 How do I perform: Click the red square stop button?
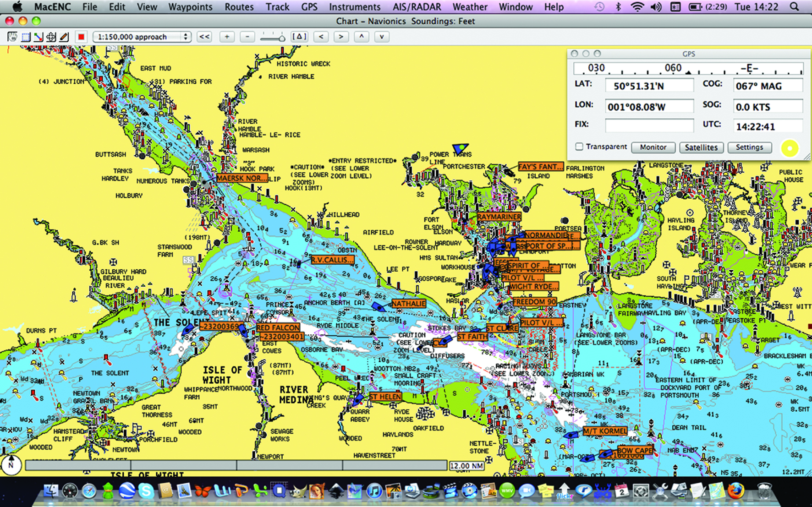pos(81,37)
